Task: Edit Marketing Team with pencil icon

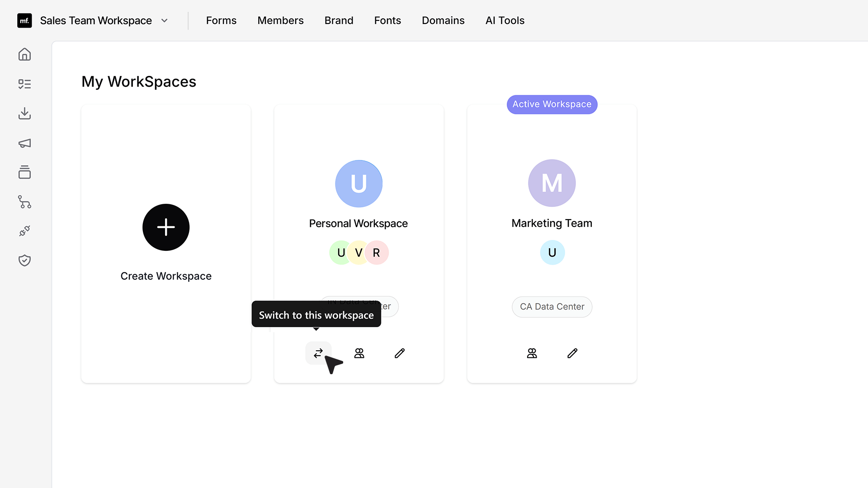Action: pos(572,353)
